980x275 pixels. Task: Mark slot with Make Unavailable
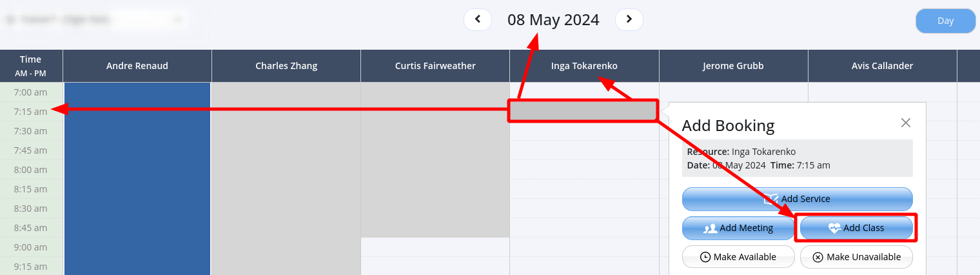(856, 257)
